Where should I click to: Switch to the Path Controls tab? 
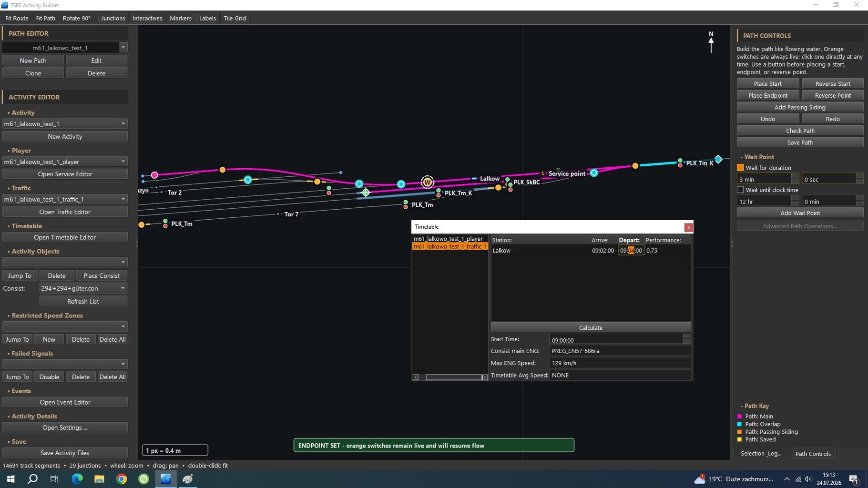tap(813, 454)
